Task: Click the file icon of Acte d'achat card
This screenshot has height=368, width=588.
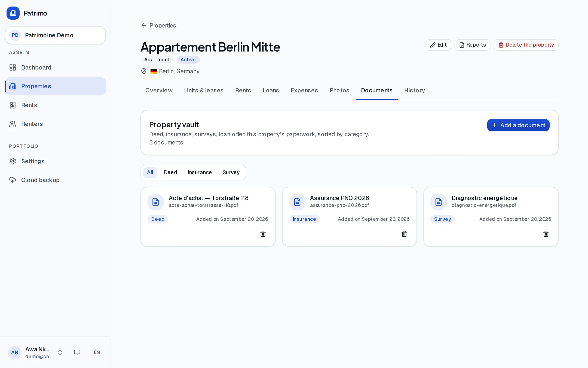Action: pos(156,202)
